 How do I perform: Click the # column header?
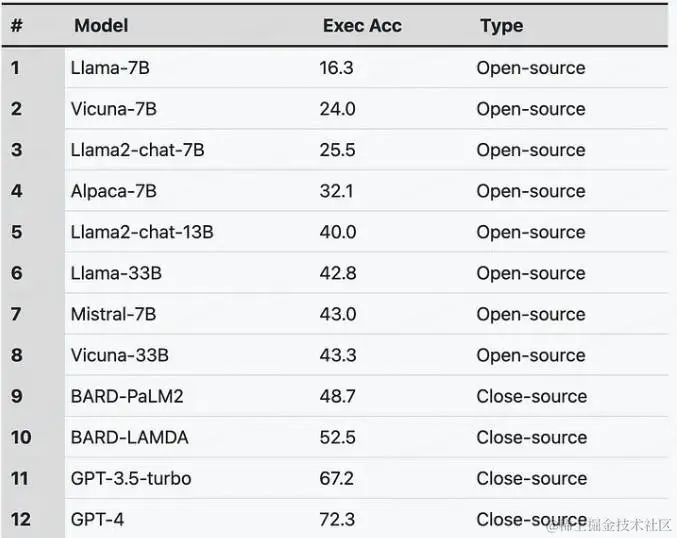[x=16, y=26]
